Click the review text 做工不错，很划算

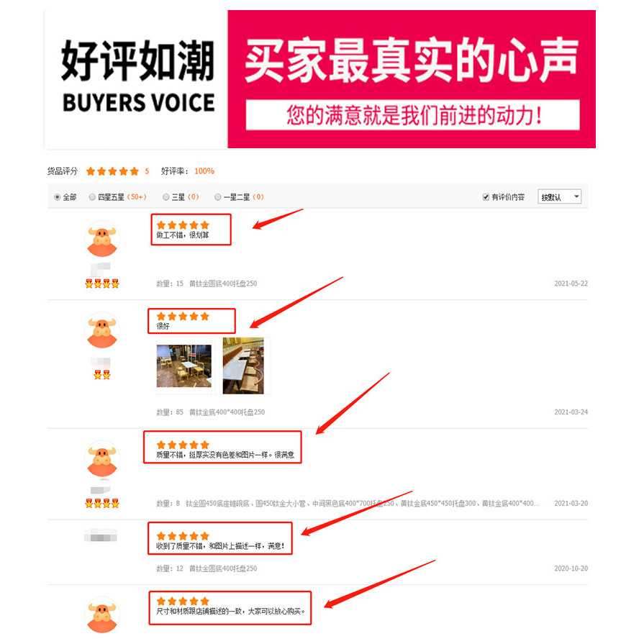click(x=182, y=235)
